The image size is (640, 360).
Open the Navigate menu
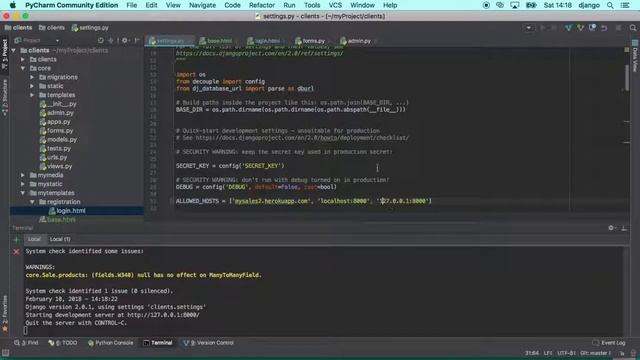pos(202,5)
